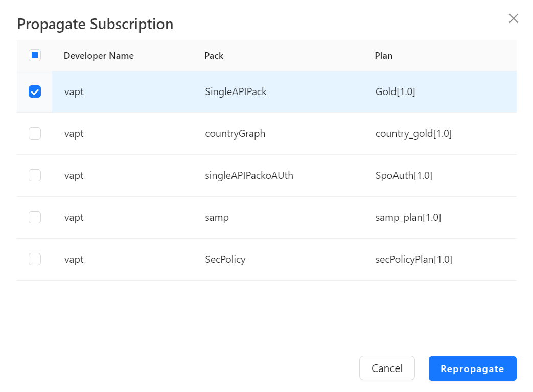Select the secPolicyPlan[1.0] plan cell
The image size is (533, 392).
click(x=413, y=260)
